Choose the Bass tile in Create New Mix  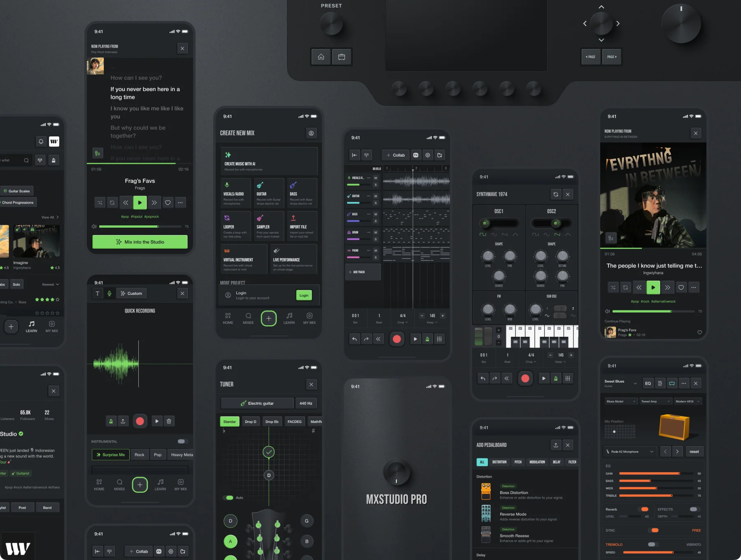tap(302, 193)
